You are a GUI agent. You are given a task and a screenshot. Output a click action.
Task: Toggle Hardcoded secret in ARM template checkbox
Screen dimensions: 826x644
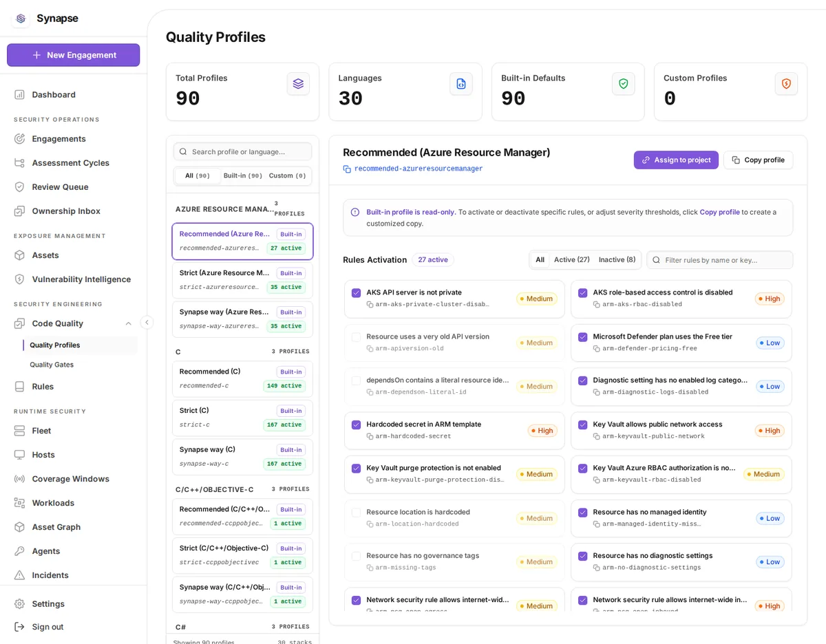click(356, 425)
